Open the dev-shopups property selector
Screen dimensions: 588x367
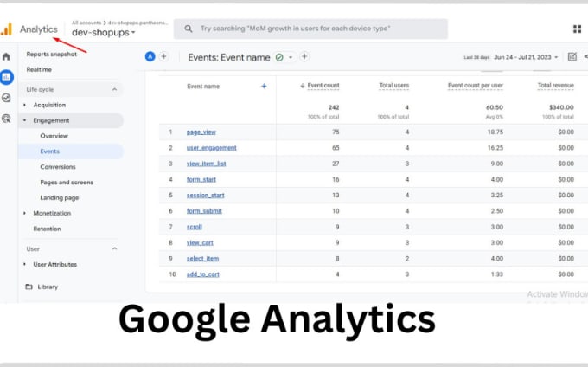coord(103,33)
